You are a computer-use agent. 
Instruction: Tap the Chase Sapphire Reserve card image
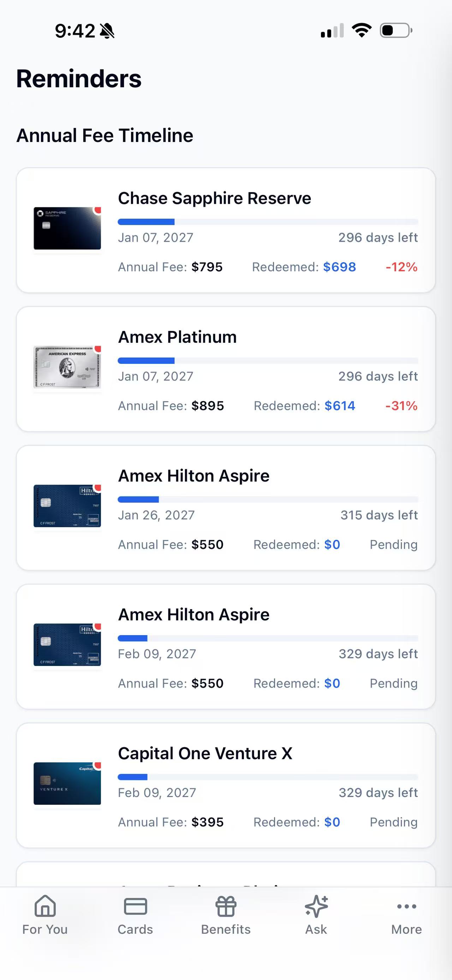click(x=67, y=228)
